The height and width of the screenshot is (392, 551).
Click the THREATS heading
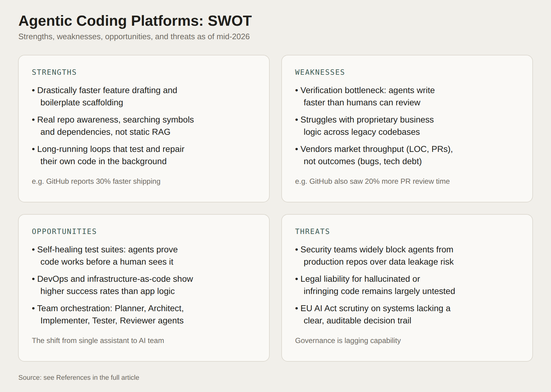pyautogui.click(x=312, y=232)
